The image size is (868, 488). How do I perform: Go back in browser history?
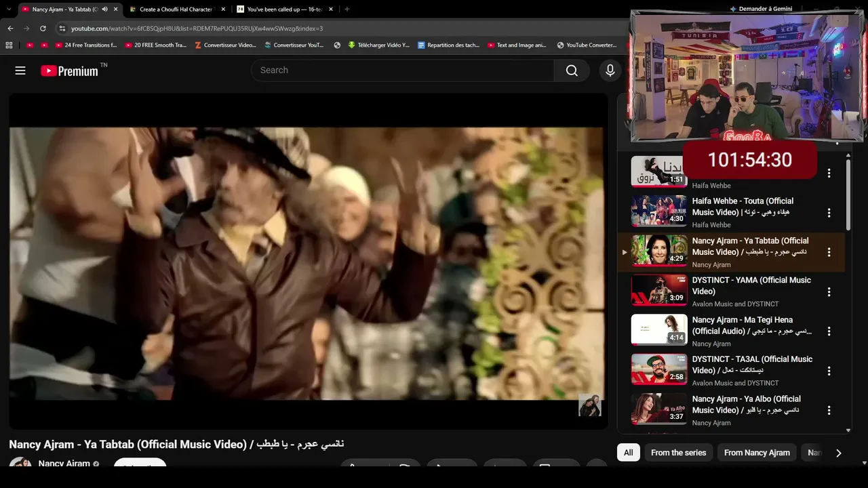10,28
